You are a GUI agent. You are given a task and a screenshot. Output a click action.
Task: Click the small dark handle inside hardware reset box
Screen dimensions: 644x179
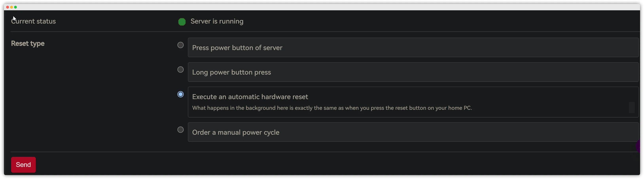pyautogui.click(x=632, y=108)
